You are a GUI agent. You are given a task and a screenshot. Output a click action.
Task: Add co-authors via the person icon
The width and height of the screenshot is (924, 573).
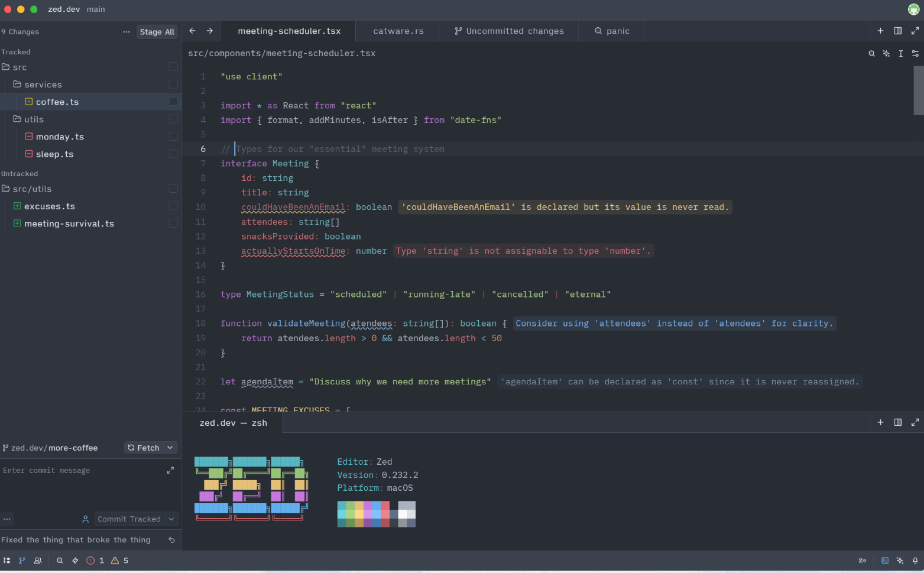coord(85,519)
